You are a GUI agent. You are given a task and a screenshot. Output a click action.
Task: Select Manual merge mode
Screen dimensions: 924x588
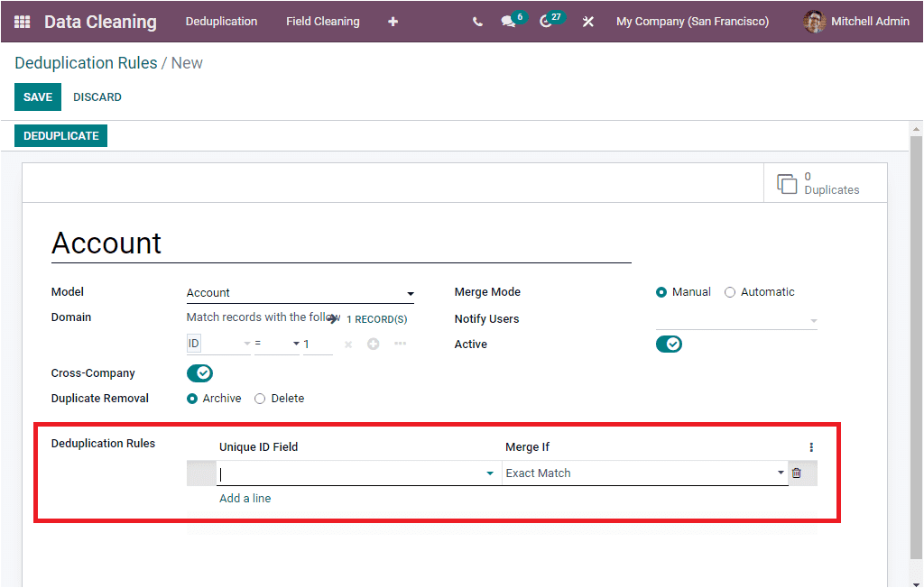click(x=661, y=292)
